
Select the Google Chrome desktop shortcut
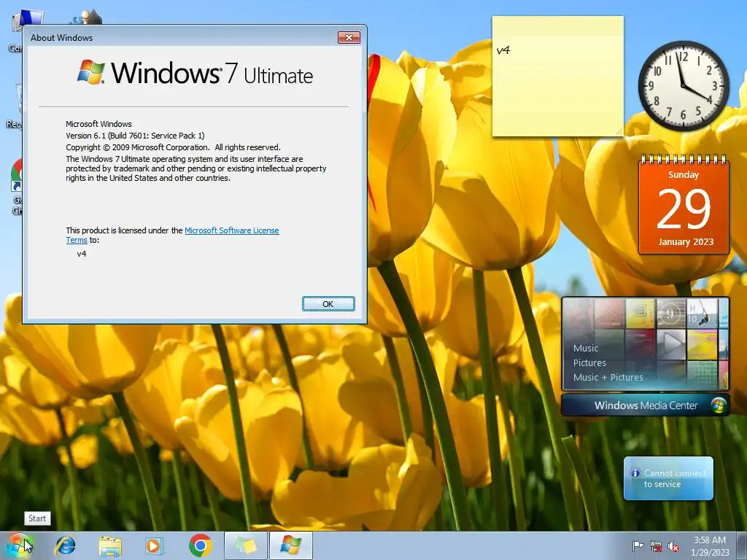coord(17,187)
